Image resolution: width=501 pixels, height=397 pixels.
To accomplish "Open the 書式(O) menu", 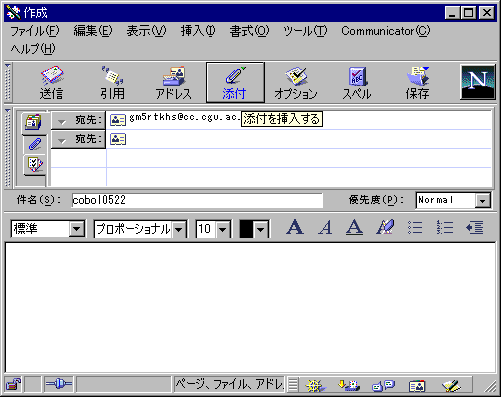I will 249,31.
